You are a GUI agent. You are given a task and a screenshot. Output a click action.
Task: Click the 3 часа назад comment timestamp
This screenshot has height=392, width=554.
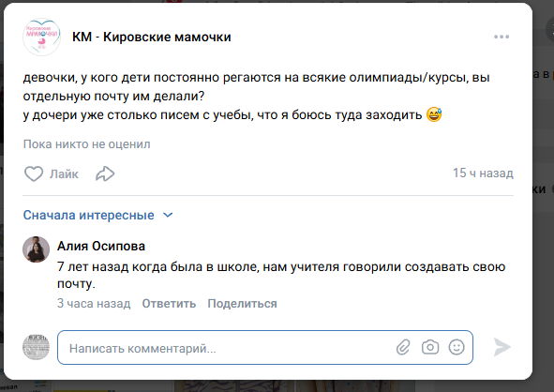coord(94,304)
